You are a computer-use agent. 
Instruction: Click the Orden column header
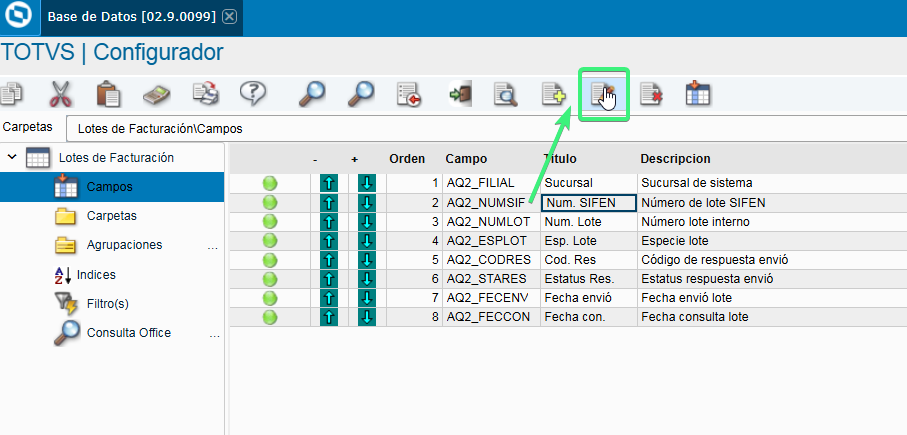[407, 158]
